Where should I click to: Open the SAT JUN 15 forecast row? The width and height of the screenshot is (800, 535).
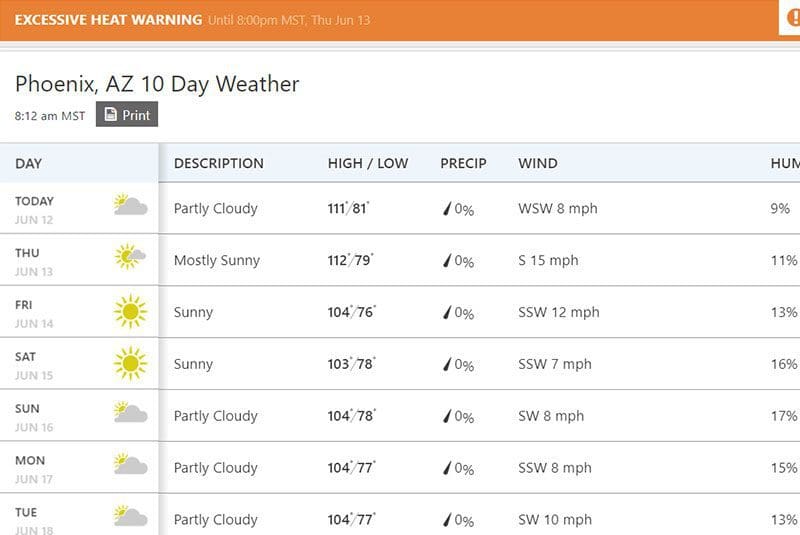(400, 364)
